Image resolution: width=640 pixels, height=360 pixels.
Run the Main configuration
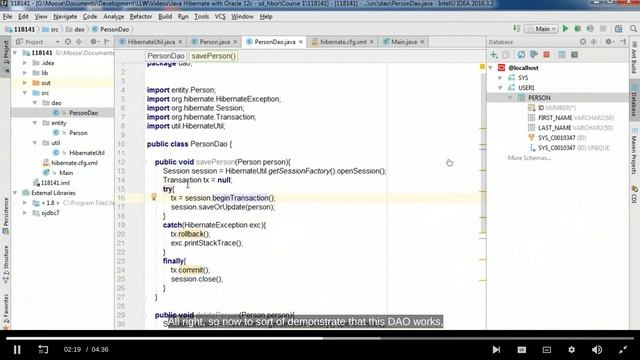point(565,29)
